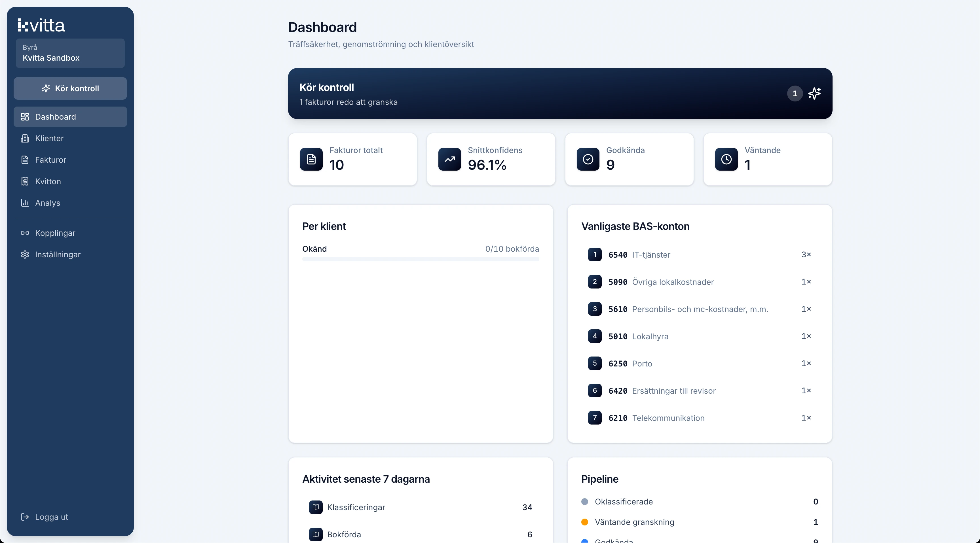Click the Logga ut exit icon

(25, 517)
